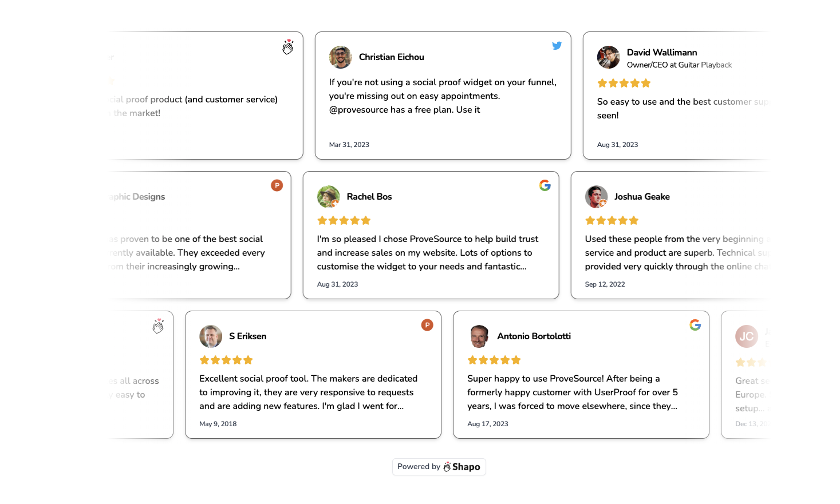Viewport: 840px width, 504px height.
Task: Click the source badge on Rachel Bos's avatar
Action: pos(336,204)
